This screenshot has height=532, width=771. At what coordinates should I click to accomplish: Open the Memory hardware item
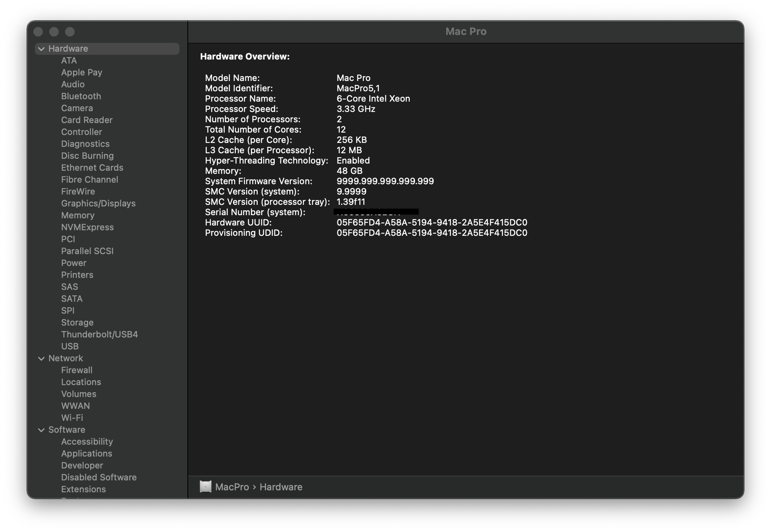click(78, 215)
